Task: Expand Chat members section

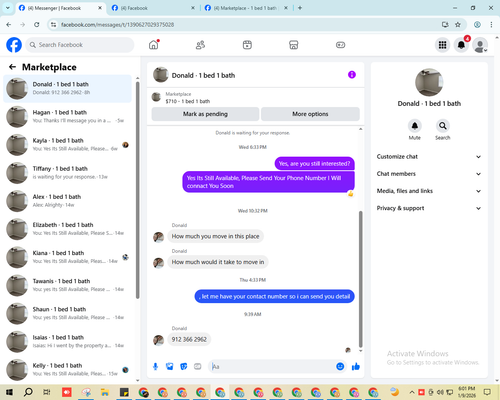Action: tap(429, 174)
